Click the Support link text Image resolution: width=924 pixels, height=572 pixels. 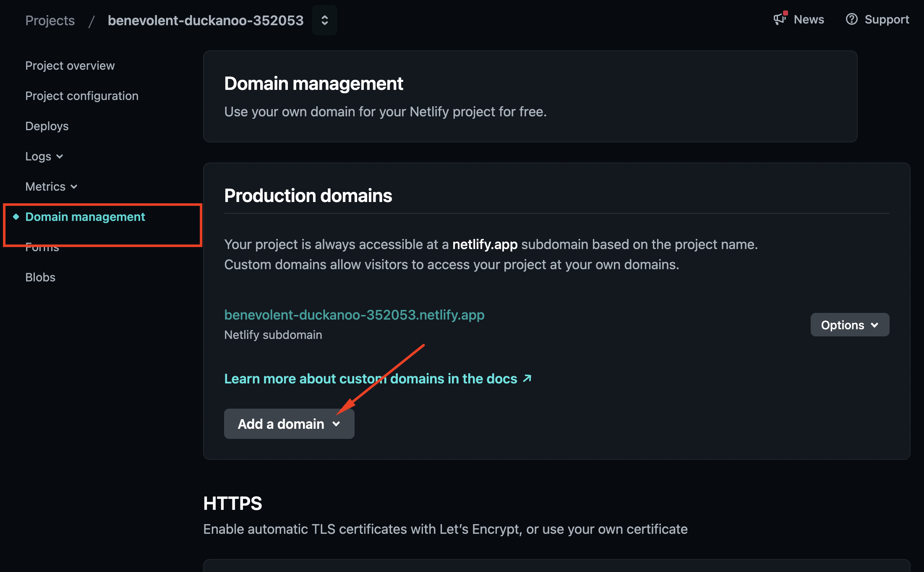[x=887, y=19]
